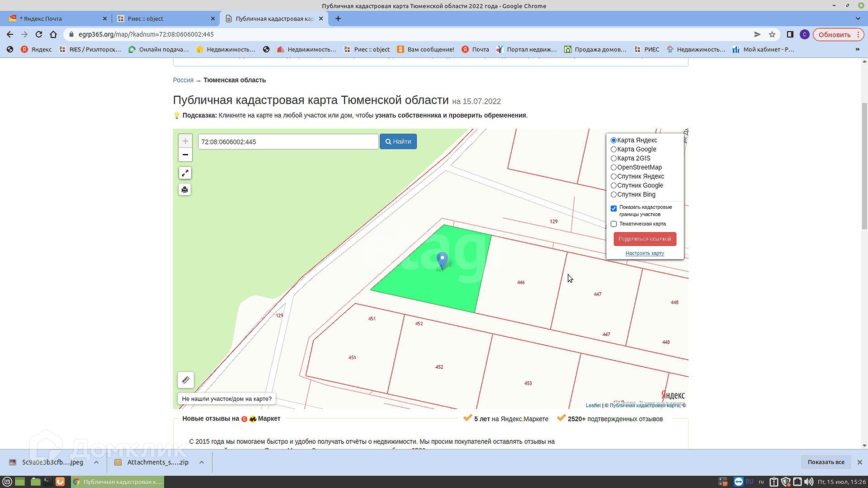Select Спутник Google map layer
Screen dimensions: 868x488
(613, 185)
